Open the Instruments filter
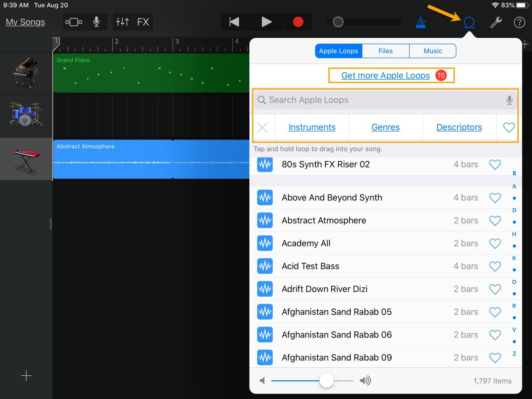Image resolution: width=532 pixels, height=399 pixels. pyautogui.click(x=312, y=127)
